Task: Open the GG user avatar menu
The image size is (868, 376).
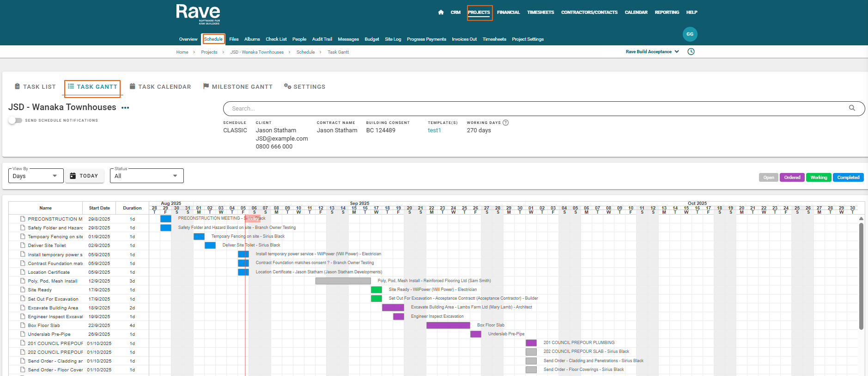Action: pyautogui.click(x=690, y=34)
